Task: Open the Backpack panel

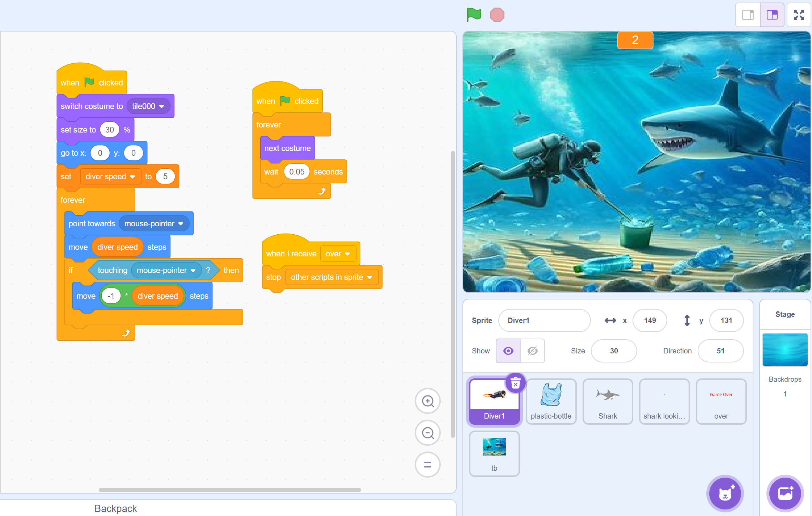Action: [116, 508]
